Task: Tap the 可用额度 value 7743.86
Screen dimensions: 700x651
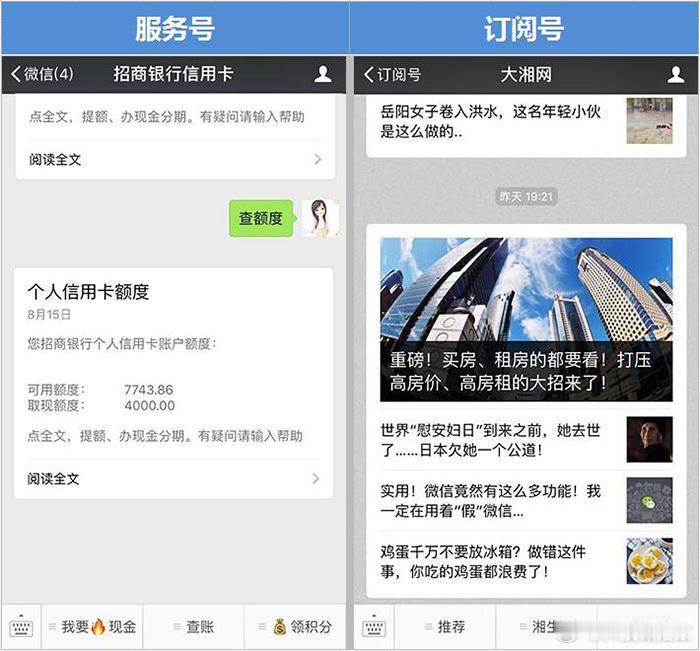Action: pyautogui.click(x=149, y=390)
